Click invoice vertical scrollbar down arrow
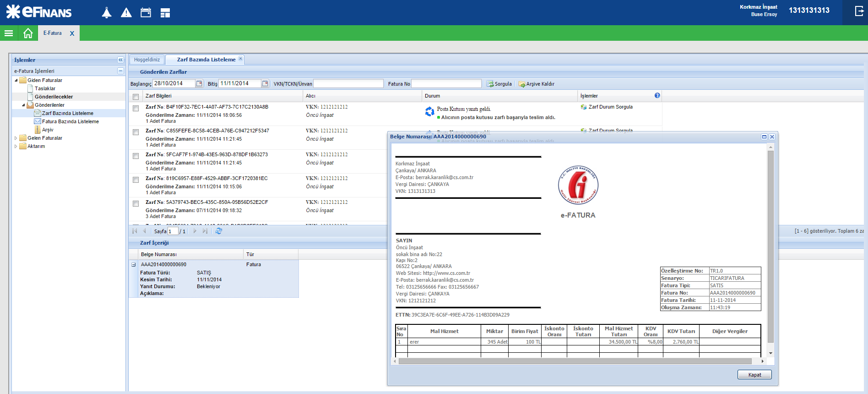Image resolution: width=868 pixels, height=394 pixels. tap(770, 353)
